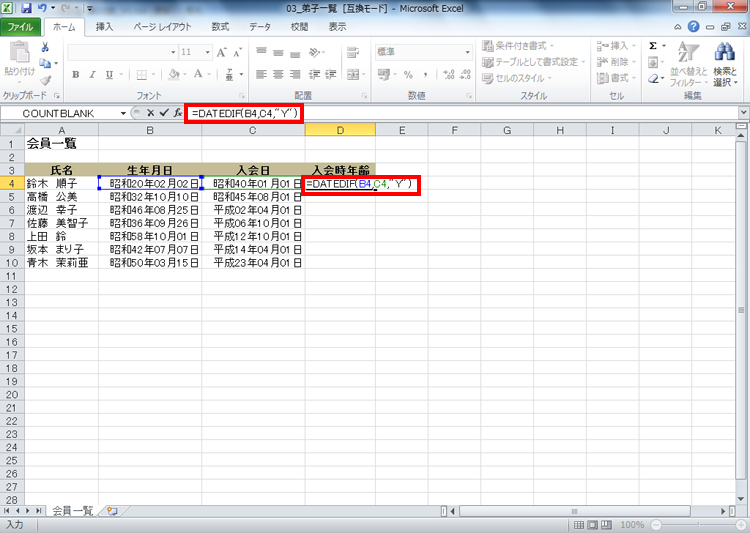Click the Increase Indent icon
750x533 pixels.
[331, 74]
